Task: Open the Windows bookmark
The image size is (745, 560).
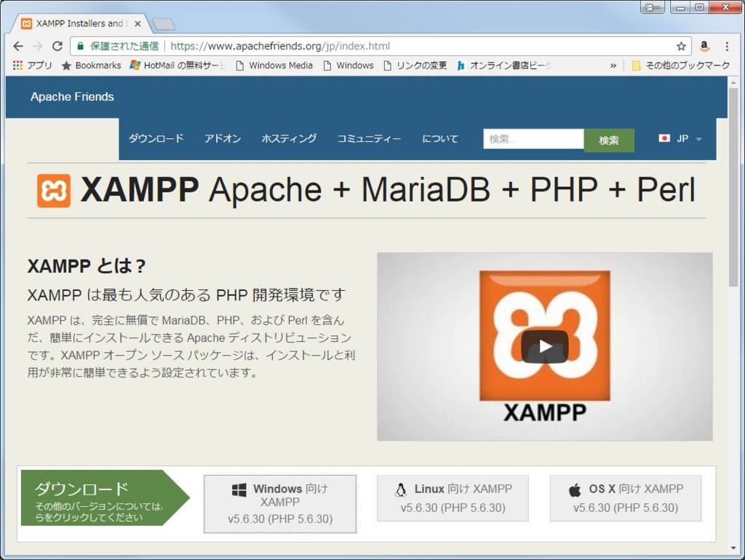Action: pos(348,65)
